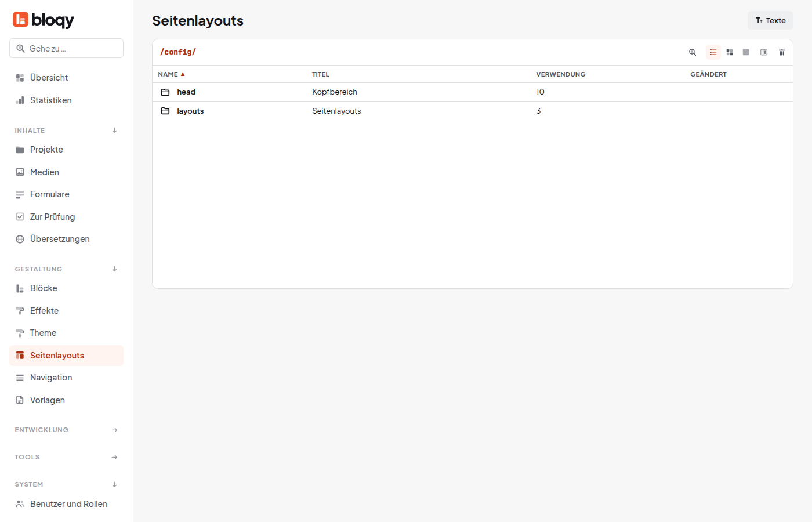Switch to large preview view
This screenshot has height=522, width=812.
746,52
